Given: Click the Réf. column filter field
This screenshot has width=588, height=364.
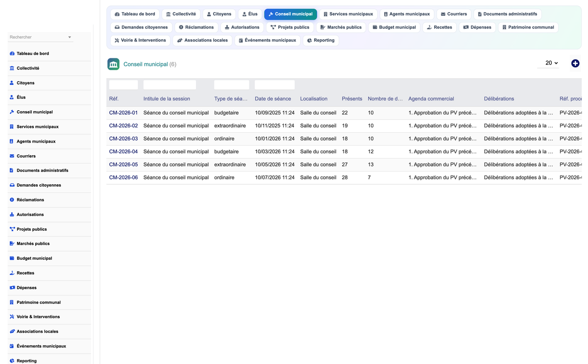Looking at the screenshot, I should point(123,85).
